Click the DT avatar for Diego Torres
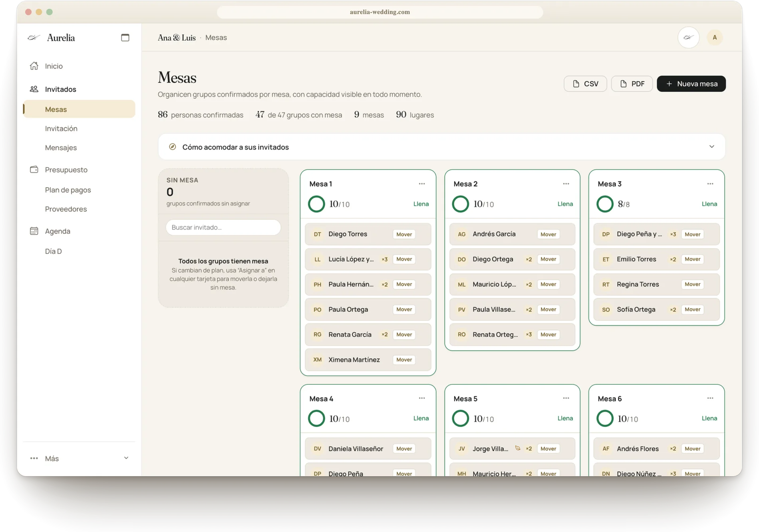The width and height of the screenshot is (759, 532). click(x=318, y=234)
